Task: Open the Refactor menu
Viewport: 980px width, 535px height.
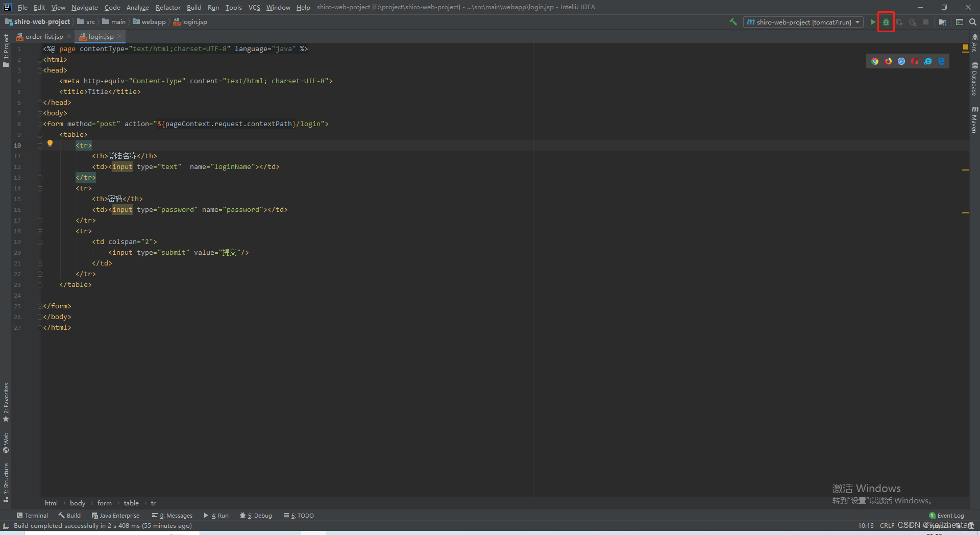Action: tap(168, 7)
